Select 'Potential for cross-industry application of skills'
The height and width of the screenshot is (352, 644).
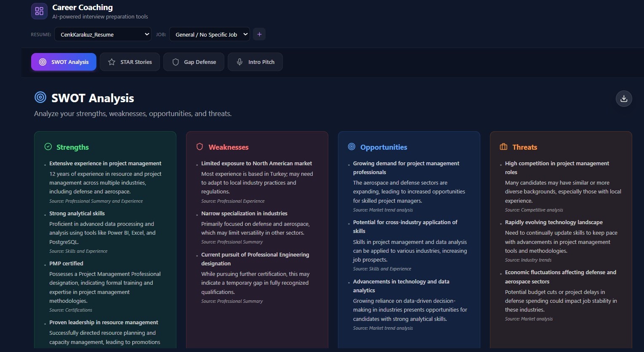click(405, 227)
